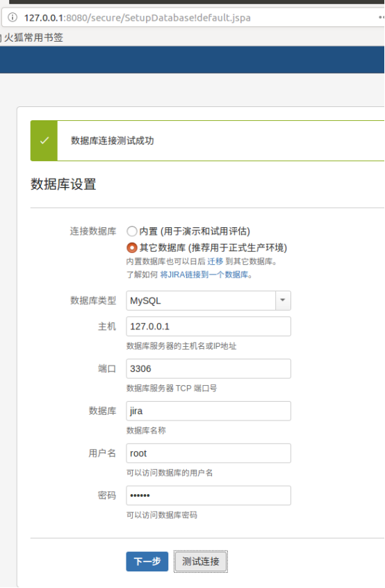Click the username field containing root
Image resolution: width=385 pixels, height=588 pixels.
[x=208, y=453]
